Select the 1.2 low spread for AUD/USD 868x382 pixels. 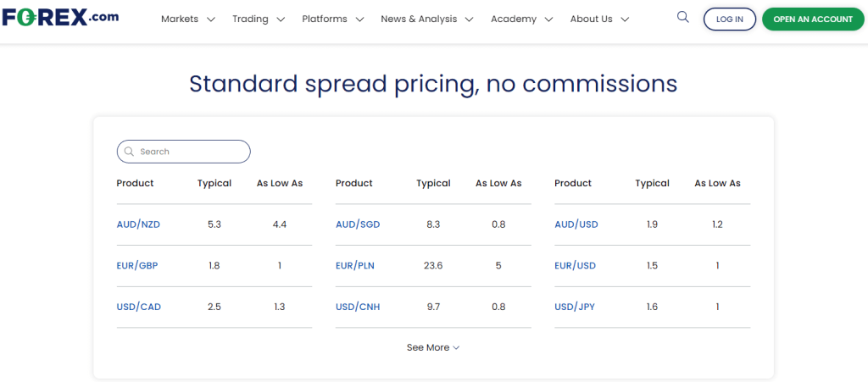[x=717, y=224]
